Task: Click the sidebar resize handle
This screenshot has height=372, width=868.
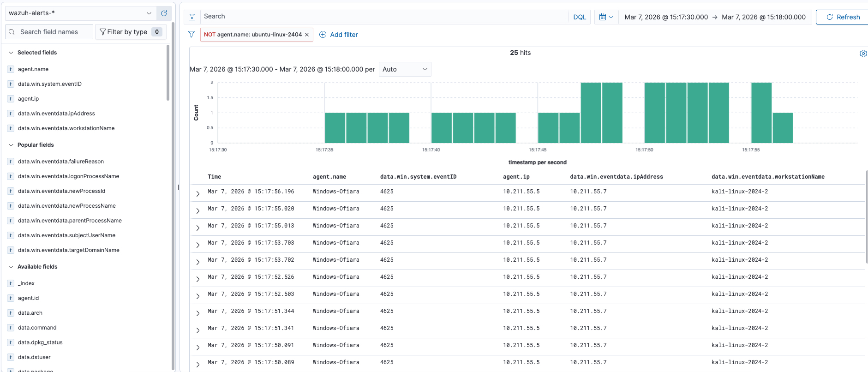Action: (178, 187)
